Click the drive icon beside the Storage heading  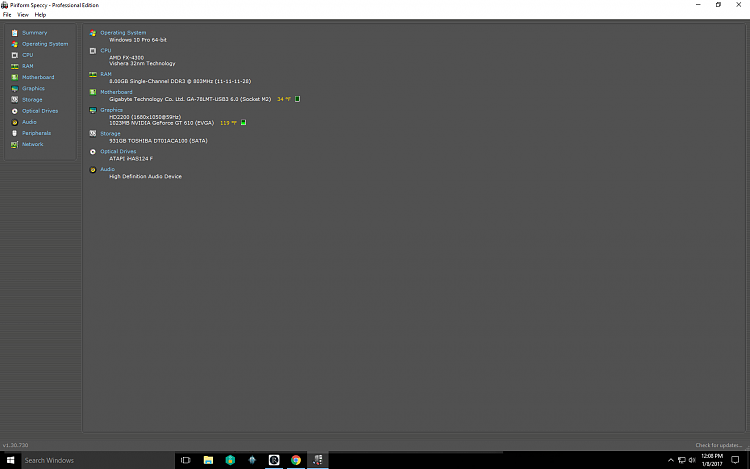(x=93, y=134)
